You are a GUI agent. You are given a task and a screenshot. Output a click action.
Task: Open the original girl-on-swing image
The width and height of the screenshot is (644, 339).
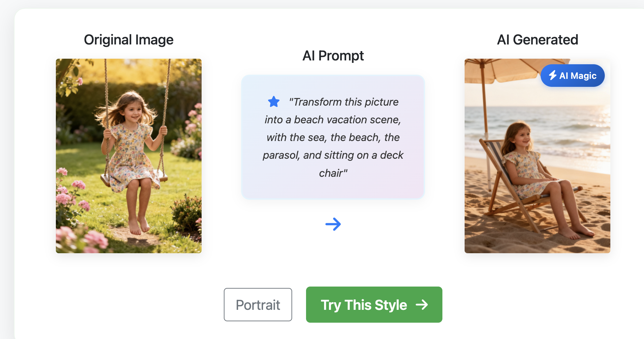tap(129, 156)
